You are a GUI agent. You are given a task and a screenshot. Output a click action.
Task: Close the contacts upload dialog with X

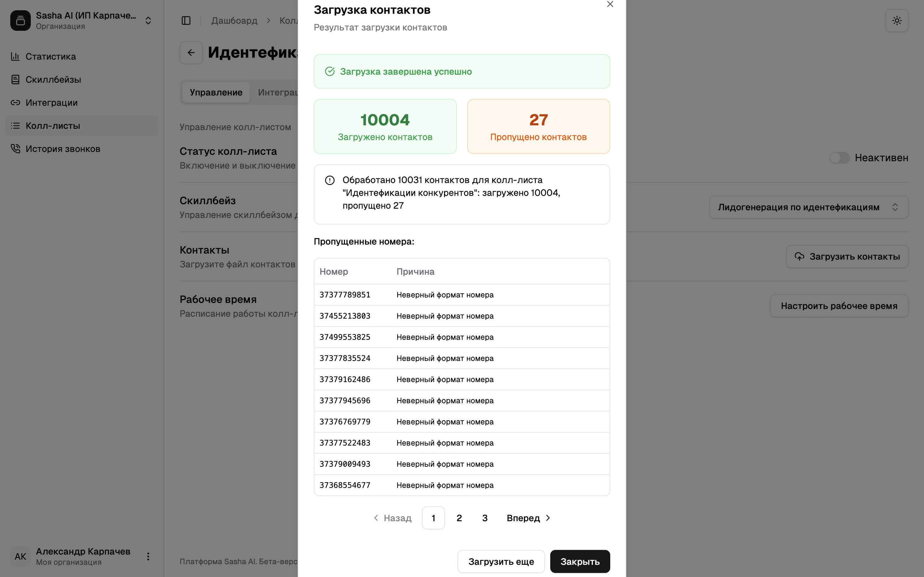click(610, 4)
